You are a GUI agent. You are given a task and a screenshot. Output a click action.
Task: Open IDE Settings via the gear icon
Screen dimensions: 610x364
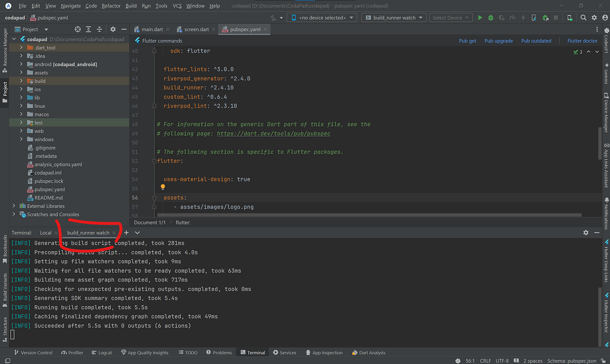[x=594, y=17]
